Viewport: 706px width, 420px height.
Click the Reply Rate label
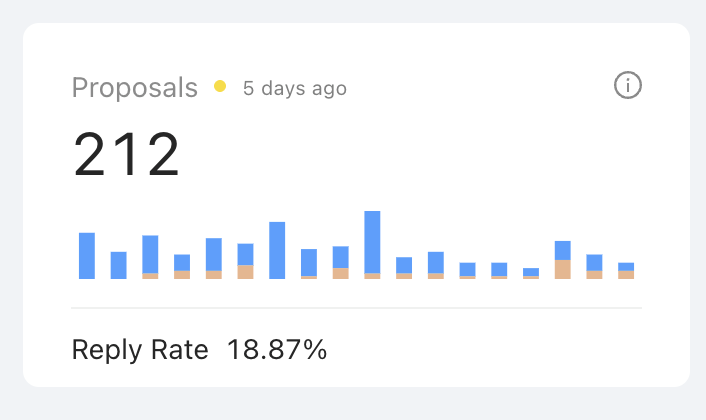(x=140, y=350)
